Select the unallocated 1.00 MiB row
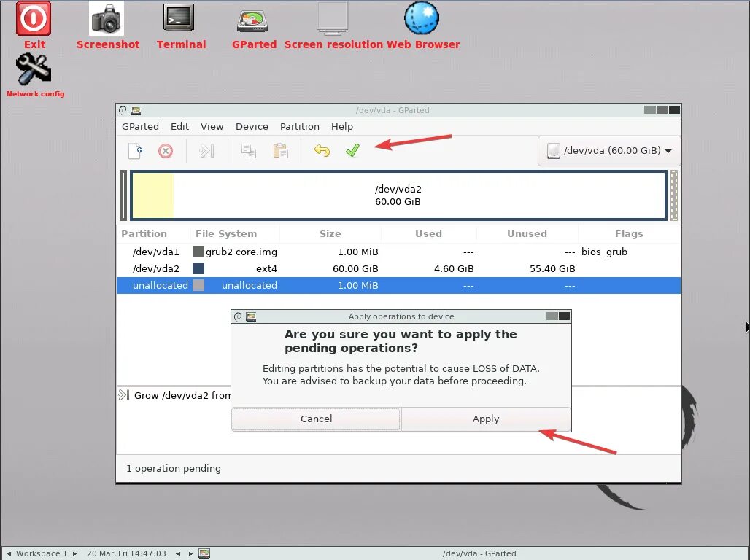The image size is (750, 560). 398,286
